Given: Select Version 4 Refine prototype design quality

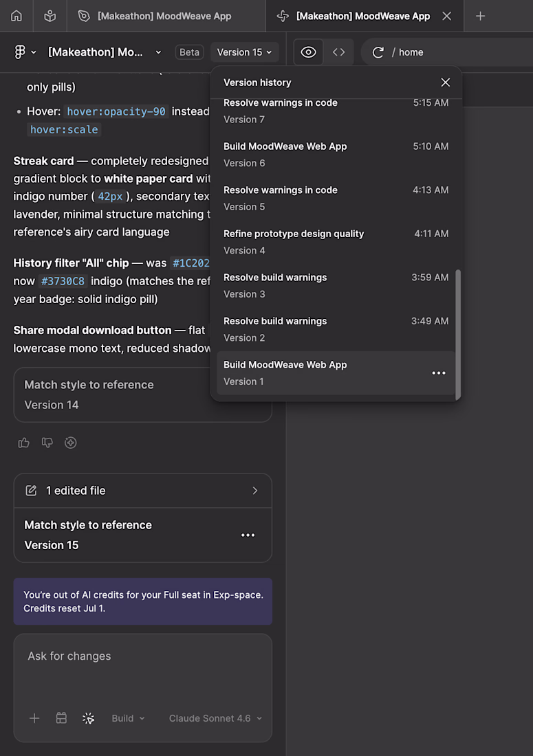Looking at the screenshot, I should 336,242.
